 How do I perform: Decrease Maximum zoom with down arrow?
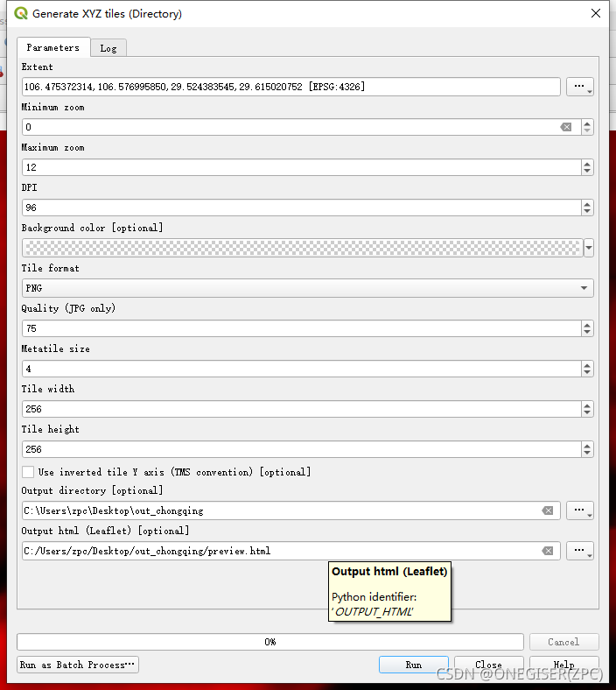tap(587, 171)
